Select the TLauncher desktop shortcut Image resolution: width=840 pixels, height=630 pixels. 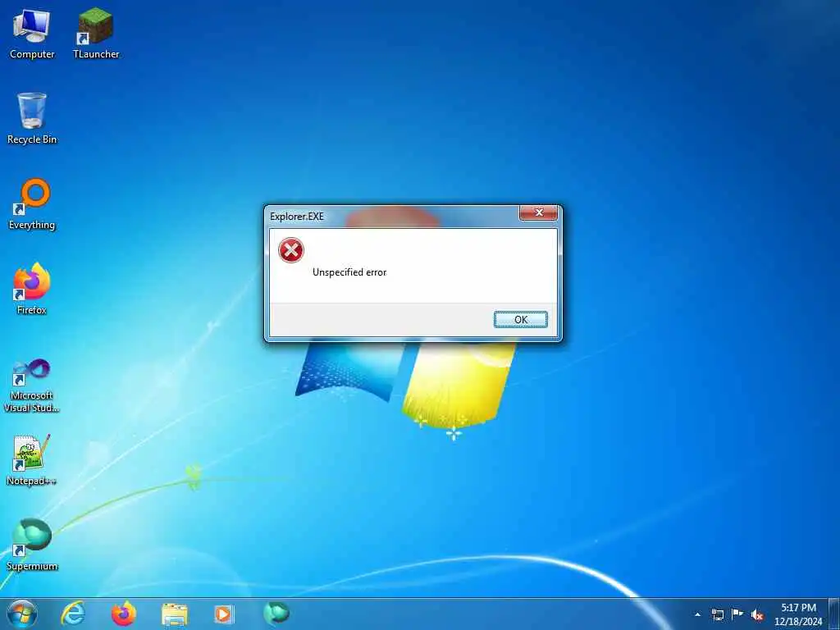[96, 34]
